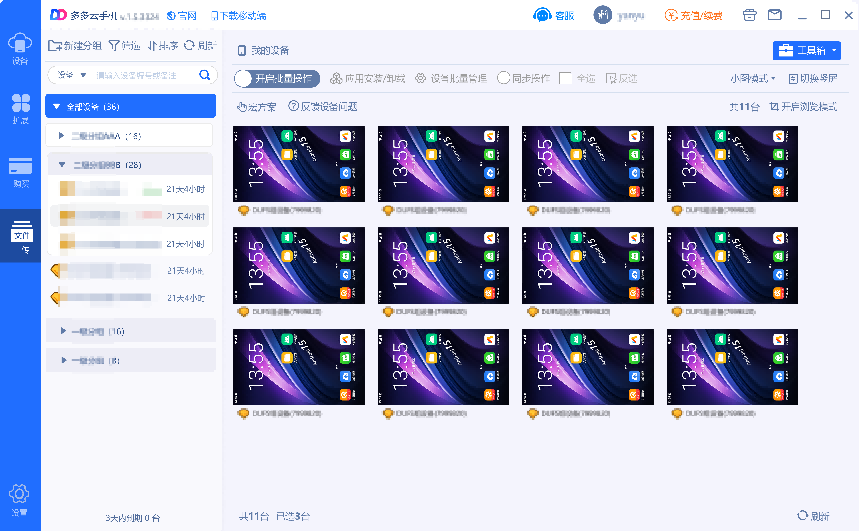Click the 下载移动端 link text
This screenshot has height=531, width=859.
pyautogui.click(x=243, y=16)
